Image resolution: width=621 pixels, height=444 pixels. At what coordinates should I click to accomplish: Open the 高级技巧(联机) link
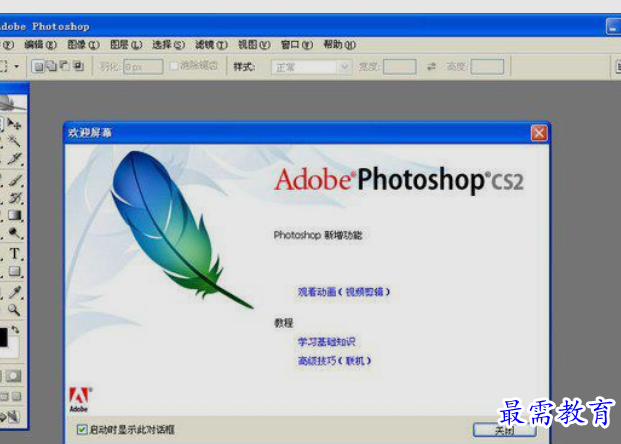point(334,360)
